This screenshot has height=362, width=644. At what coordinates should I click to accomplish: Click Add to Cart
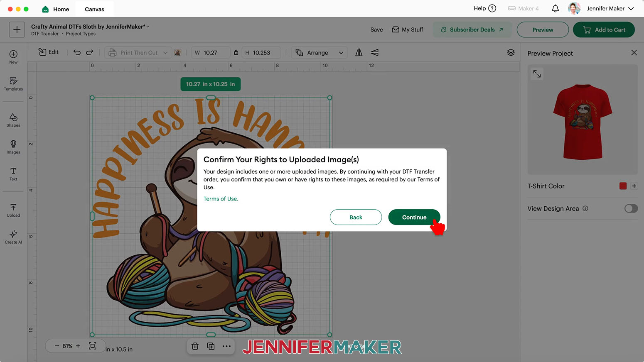[x=604, y=29]
